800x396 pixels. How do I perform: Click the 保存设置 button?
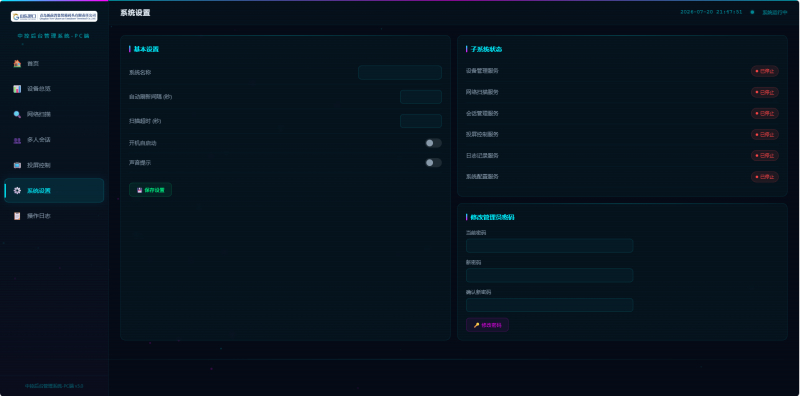pos(151,190)
